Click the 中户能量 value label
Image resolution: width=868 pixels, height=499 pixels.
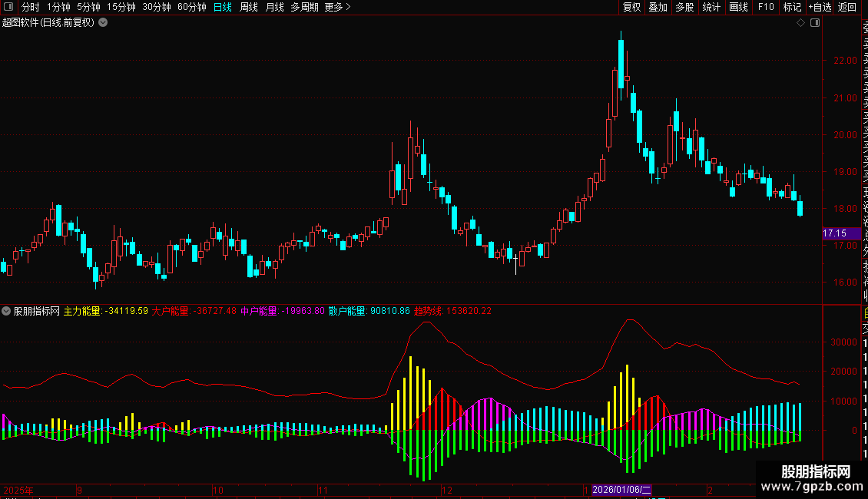coord(283,311)
